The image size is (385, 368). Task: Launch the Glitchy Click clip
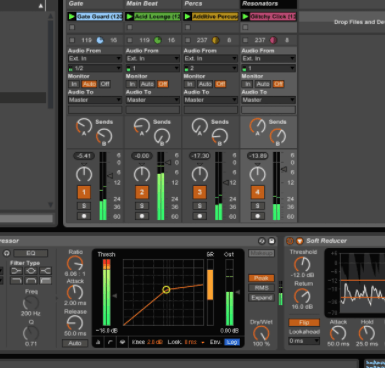tap(245, 16)
